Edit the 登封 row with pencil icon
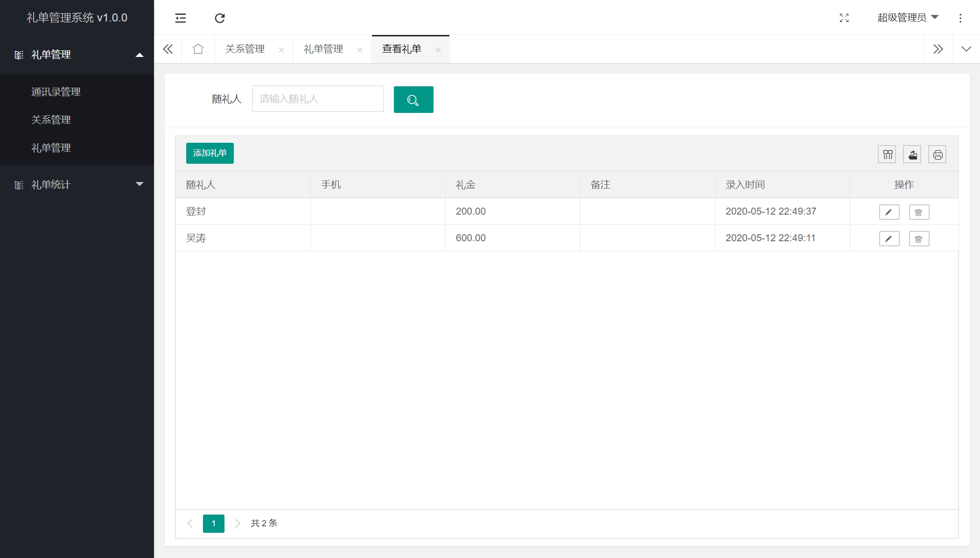This screenshot has width=980, height=558. [889, 212]
